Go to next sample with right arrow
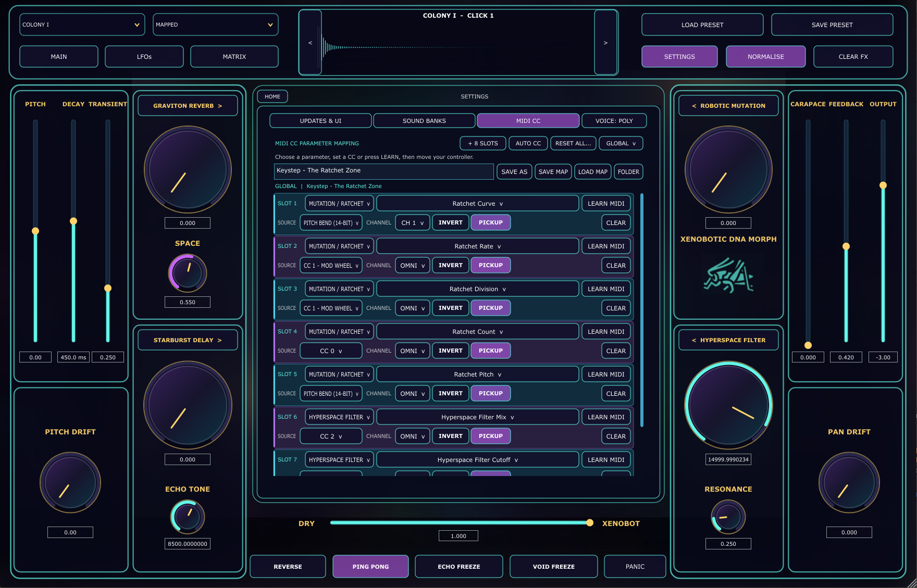Screen dimensions: 917x588 click(x=605, y=43)
